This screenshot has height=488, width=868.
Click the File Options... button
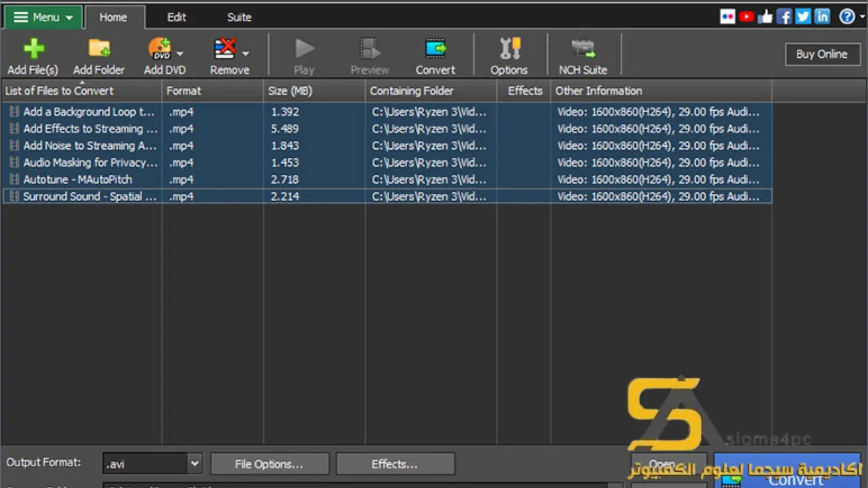click(269, 464)
